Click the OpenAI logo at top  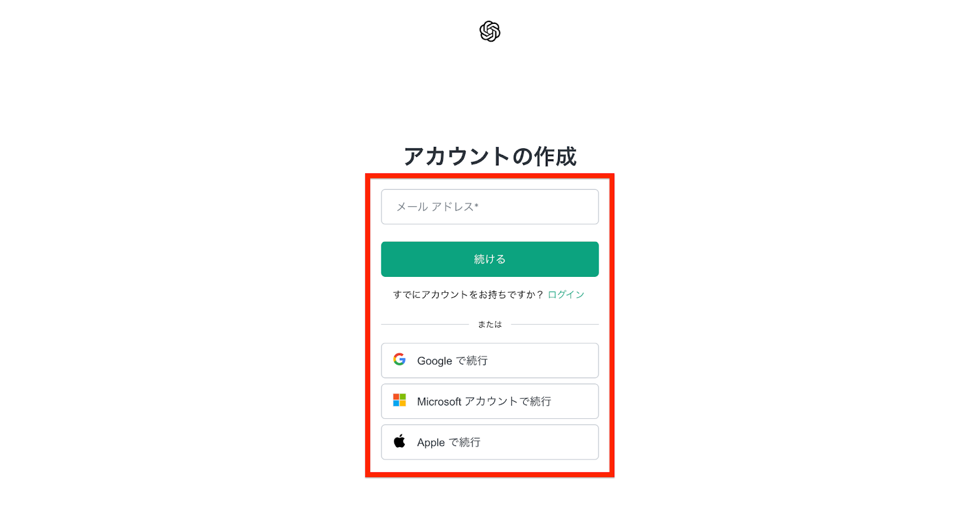click(x=490, y=31)
